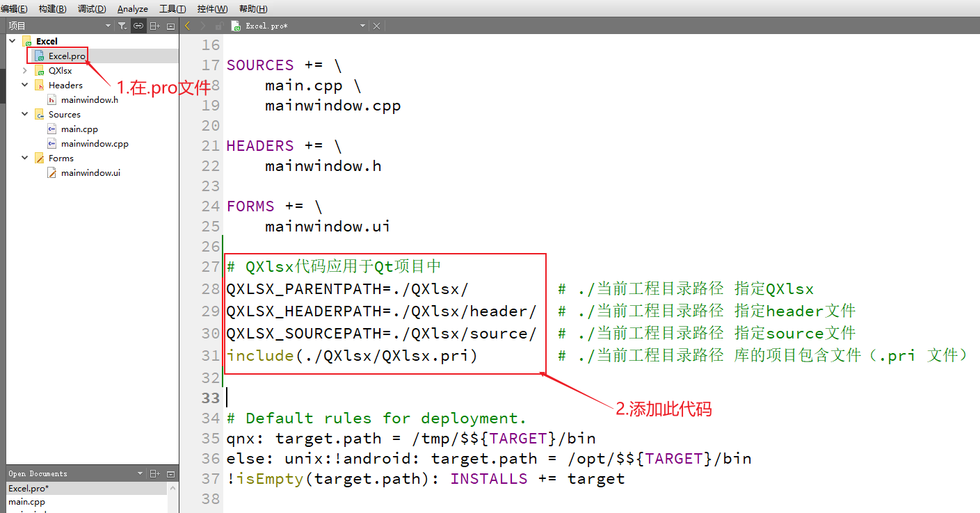Go back using the left navigation arrow
Screen dimensions: 980x513
186,25
